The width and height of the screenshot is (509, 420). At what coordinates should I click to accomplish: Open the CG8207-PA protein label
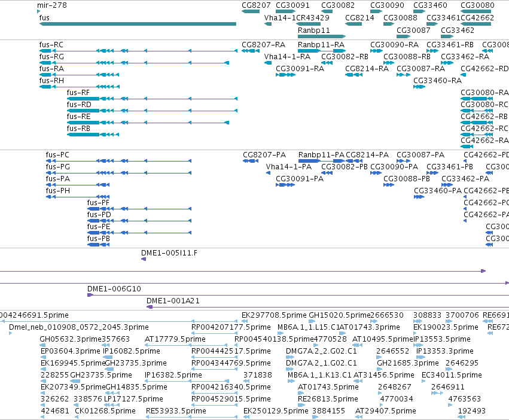(x=264, y=155)
